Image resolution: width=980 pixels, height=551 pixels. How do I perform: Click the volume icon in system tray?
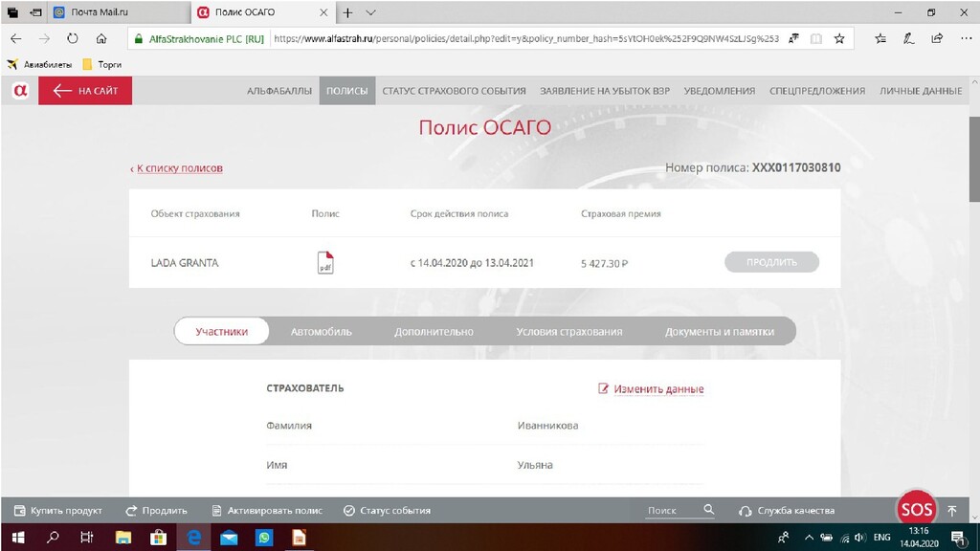(860, 538)
